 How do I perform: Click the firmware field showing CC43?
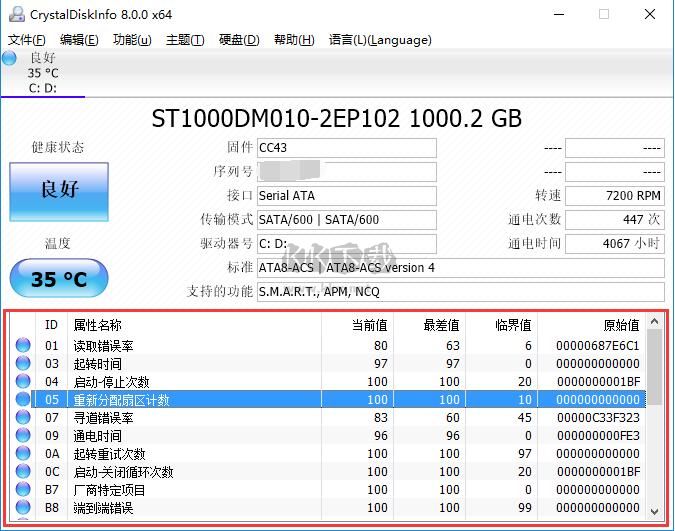(347, 148)
